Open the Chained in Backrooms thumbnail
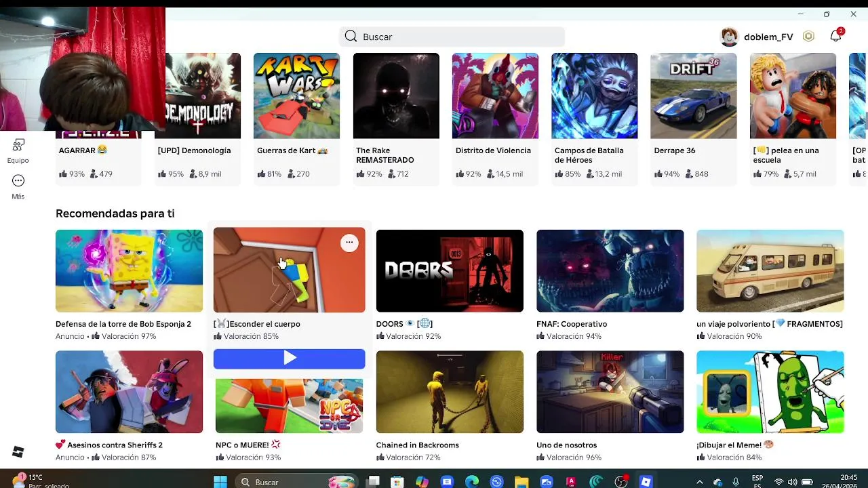The width and height of the screenshot is (868, 488). pos(450,392)
